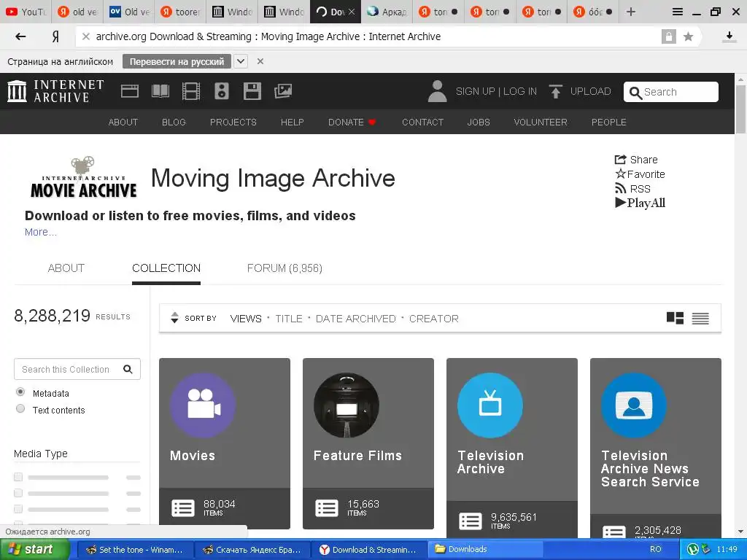The height and width of the screenshot is (560, 747).
Task: Switch to tile grid view icon
Action: (675, 318)
